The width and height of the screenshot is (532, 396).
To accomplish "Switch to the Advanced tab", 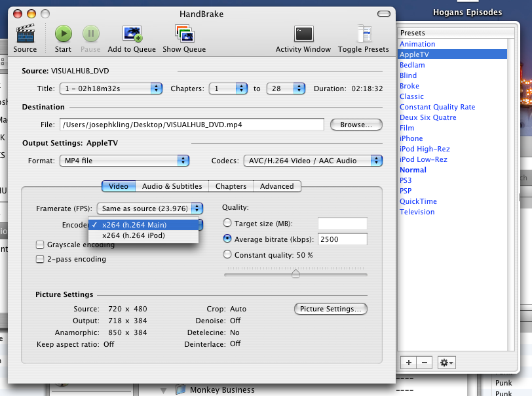I will (x=277, y=186).
